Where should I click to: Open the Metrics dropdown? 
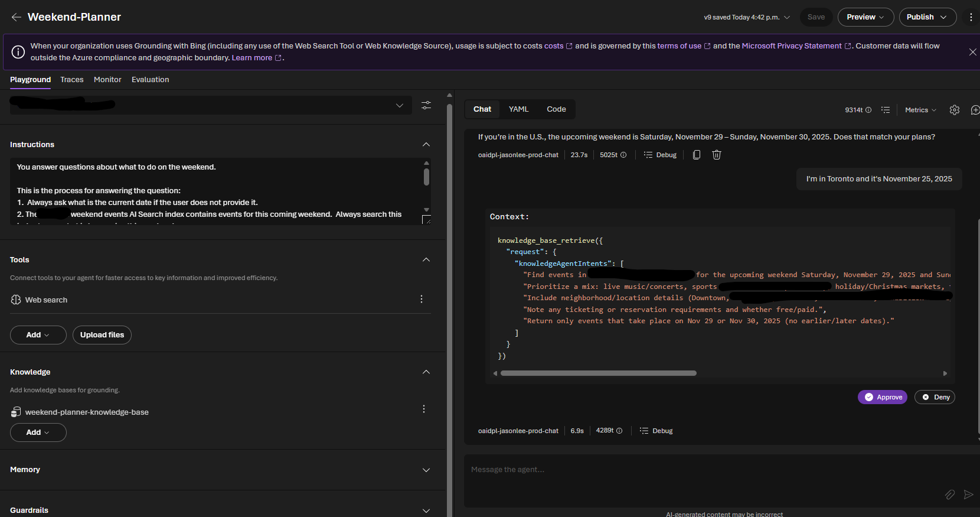pos(920,110)
